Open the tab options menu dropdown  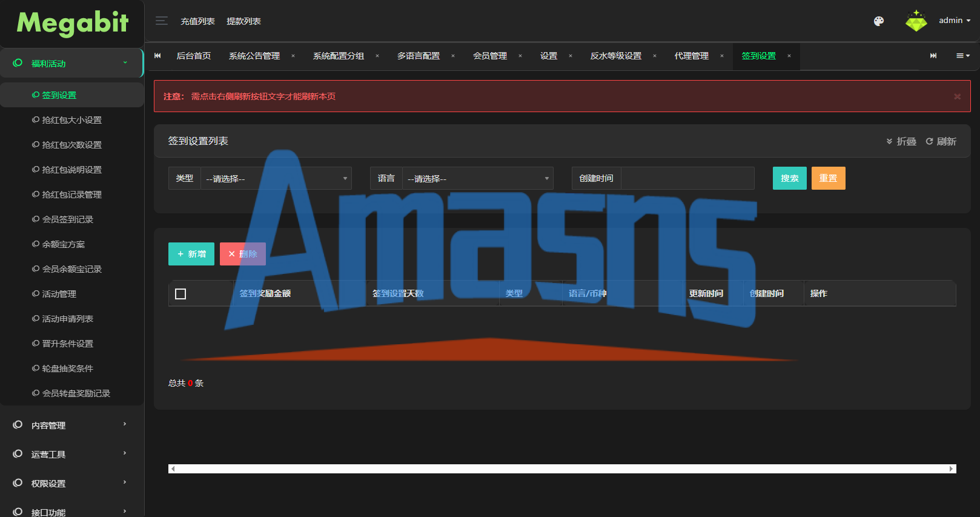click(962, 56)
